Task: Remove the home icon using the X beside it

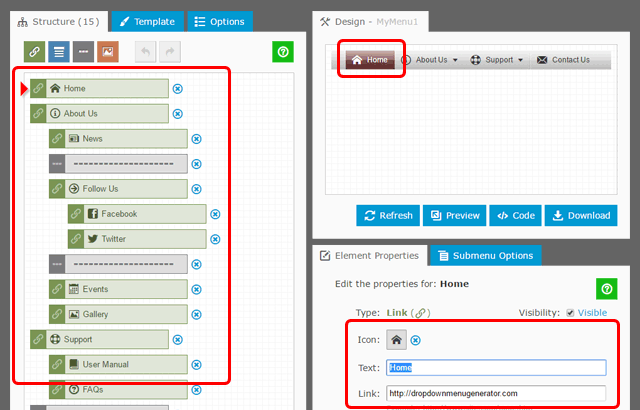Action: (416, 340)
